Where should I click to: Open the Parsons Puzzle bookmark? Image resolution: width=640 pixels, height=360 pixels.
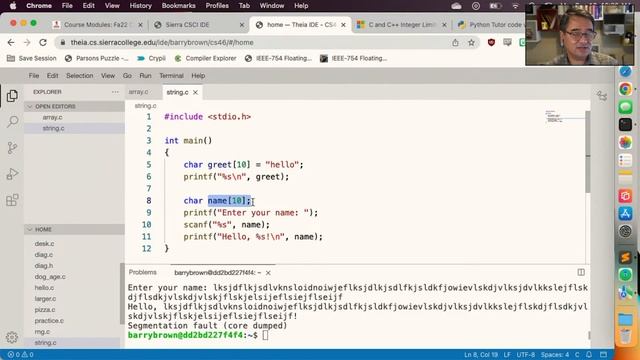97,58
